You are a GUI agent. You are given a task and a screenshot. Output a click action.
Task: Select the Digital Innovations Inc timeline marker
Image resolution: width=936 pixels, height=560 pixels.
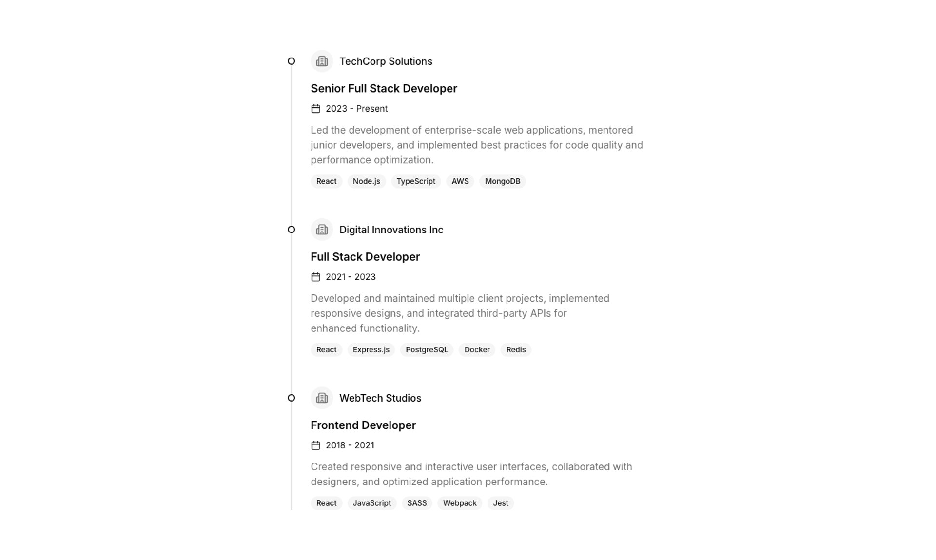click(292, 230)
